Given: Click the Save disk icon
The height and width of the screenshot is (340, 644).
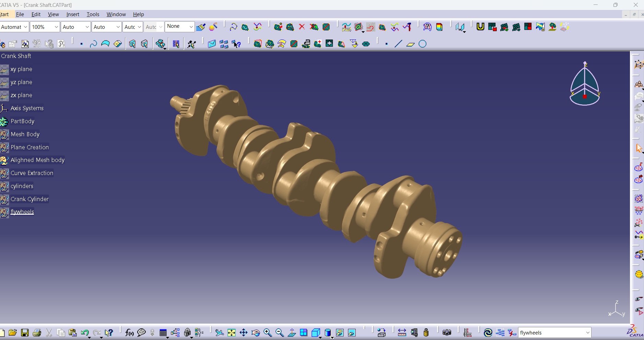Looking at the screenshot, I should pos(25,332).
